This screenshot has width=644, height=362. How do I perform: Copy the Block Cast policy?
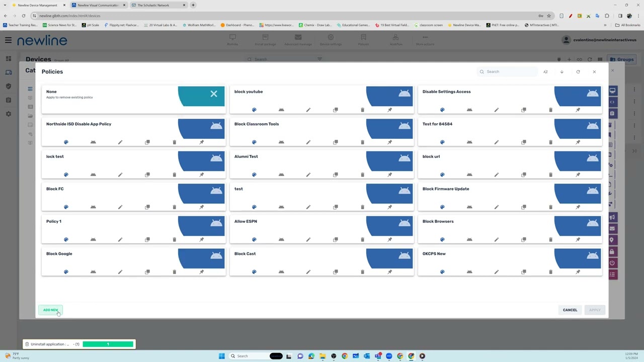(336, 272)
